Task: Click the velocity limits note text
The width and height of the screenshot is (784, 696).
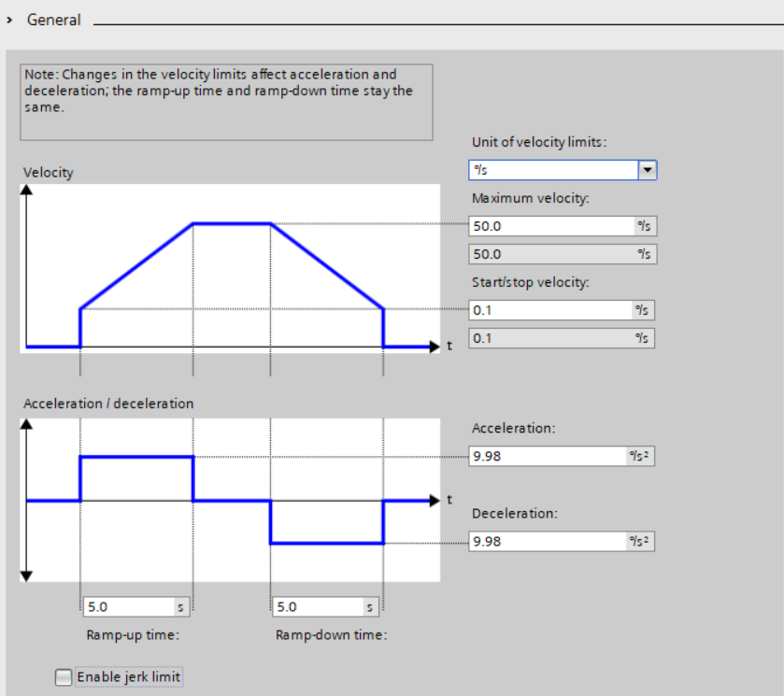Action: tap(219, 91)
